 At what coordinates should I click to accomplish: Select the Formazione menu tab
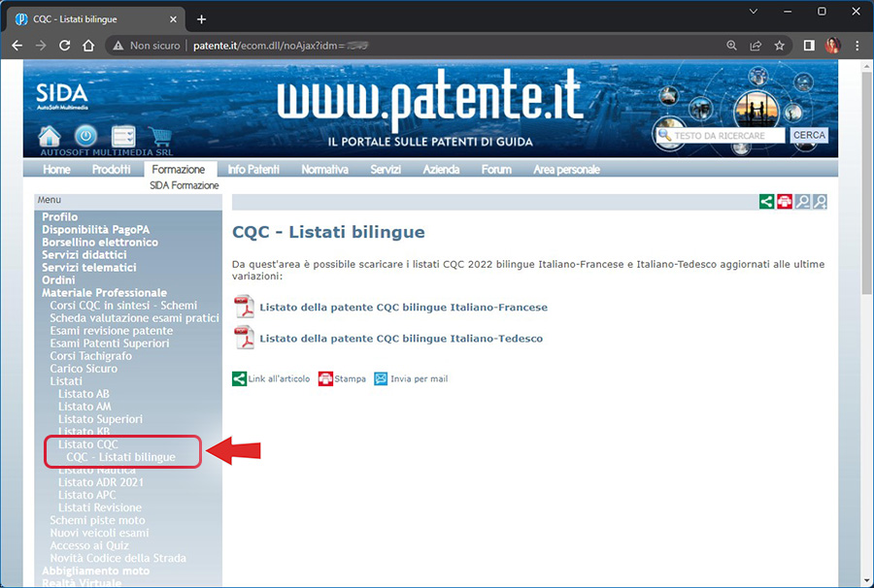[x=179, y=170]
